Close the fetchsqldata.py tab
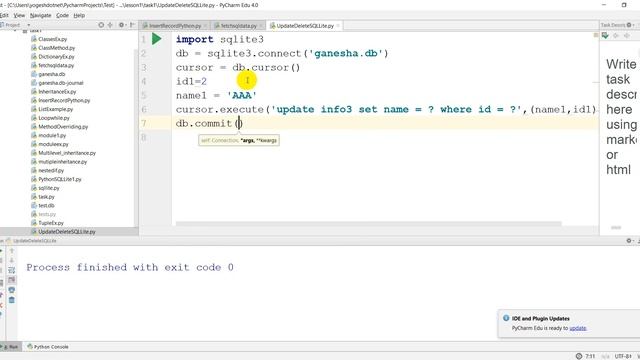Viewport: 640px width, 360px height. click(260, 26)
